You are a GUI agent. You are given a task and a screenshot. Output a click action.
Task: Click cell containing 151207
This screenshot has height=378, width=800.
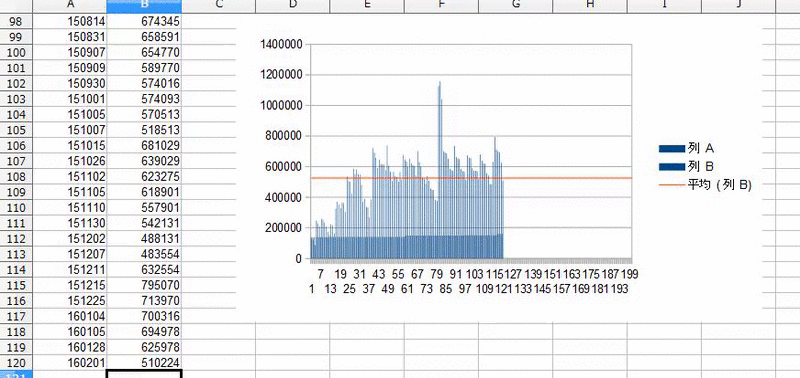pyautogui.click(x=70, y=255)
